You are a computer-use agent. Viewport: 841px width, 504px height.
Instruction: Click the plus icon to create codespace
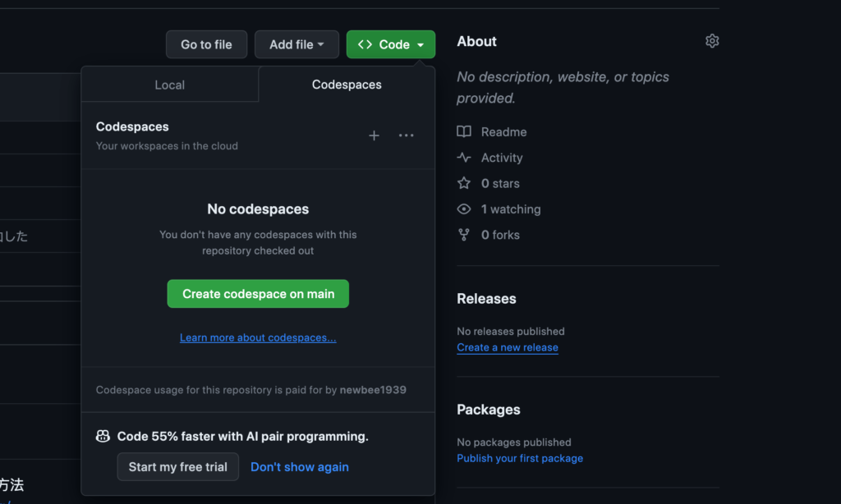coord(374,135)
